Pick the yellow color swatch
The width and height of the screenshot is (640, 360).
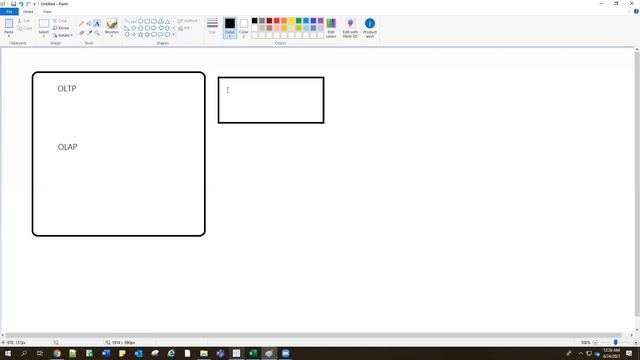[291, 21]
